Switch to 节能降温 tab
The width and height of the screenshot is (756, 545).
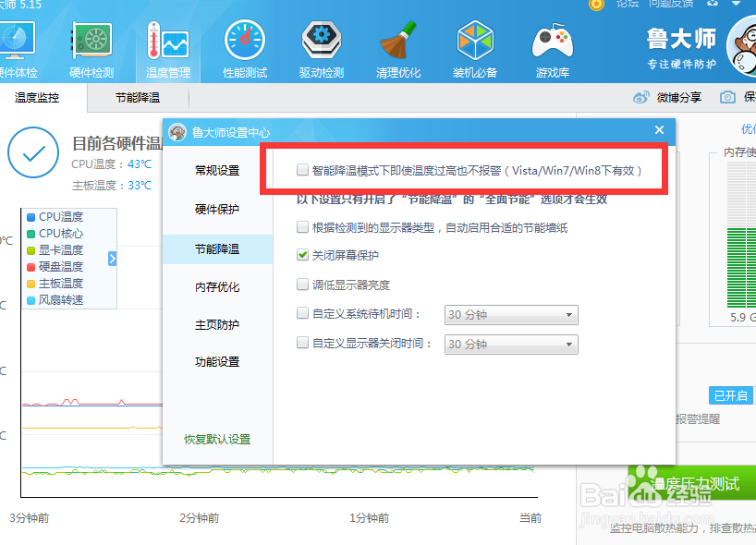coord(138,98)
